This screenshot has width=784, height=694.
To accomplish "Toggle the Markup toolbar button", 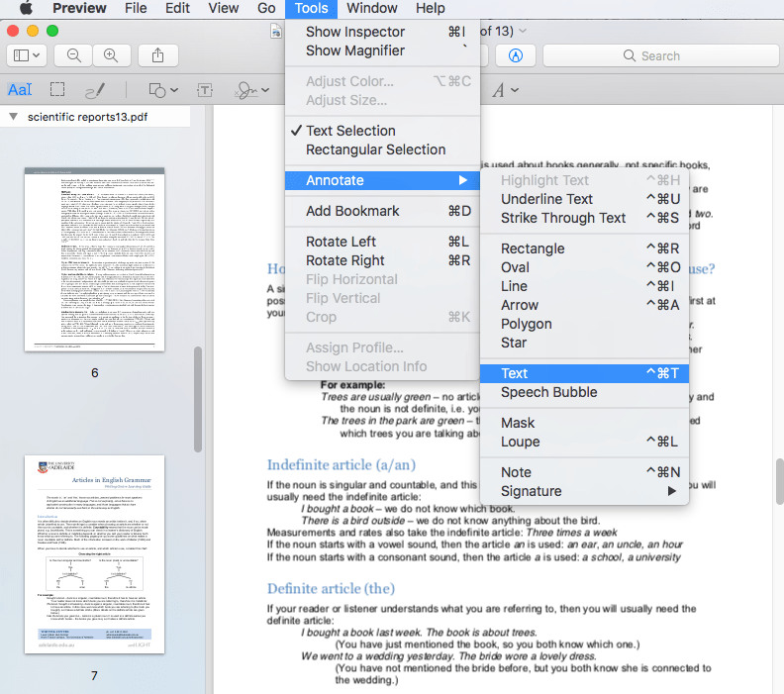I will click(x=516, y=56).
